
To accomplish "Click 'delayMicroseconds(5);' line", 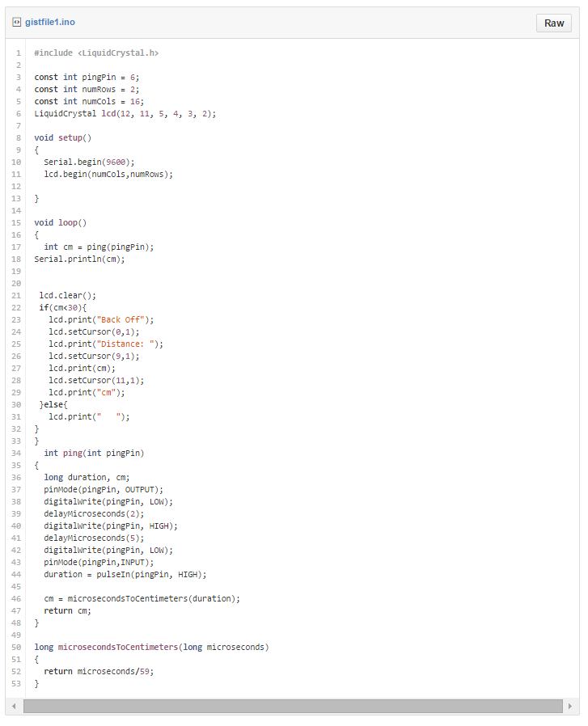I will (94, 538).
